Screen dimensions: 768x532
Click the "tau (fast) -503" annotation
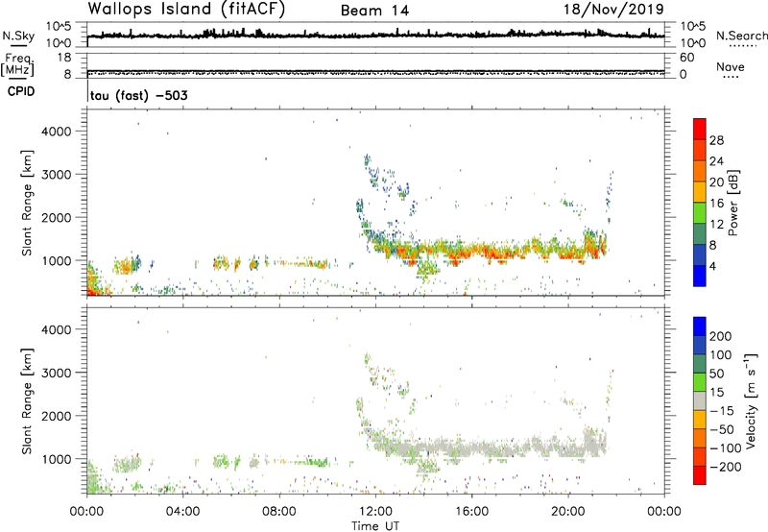[x=139, y=95]
